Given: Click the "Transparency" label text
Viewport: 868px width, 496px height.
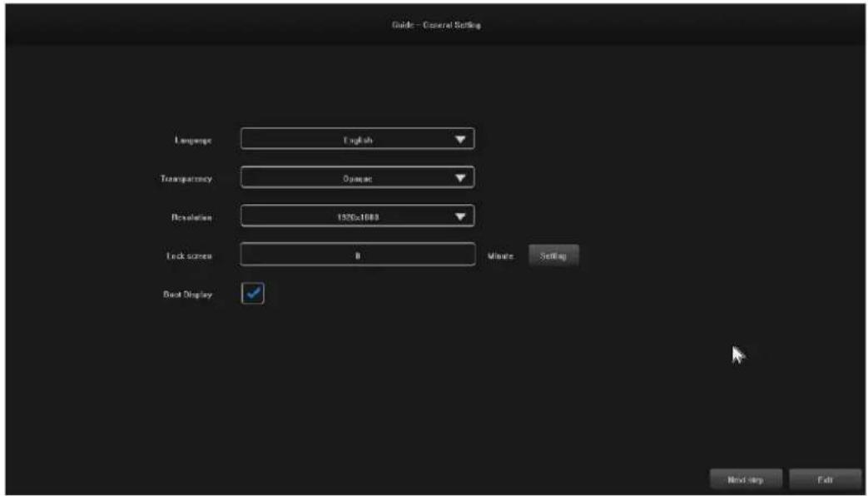Looking at the screenshot, I should [x=186, y=179].
